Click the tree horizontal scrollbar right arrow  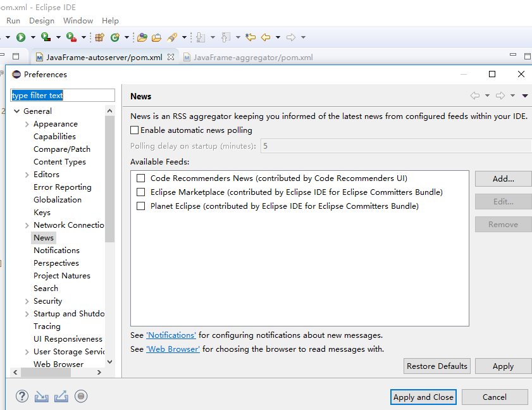[x=99, y=372]
